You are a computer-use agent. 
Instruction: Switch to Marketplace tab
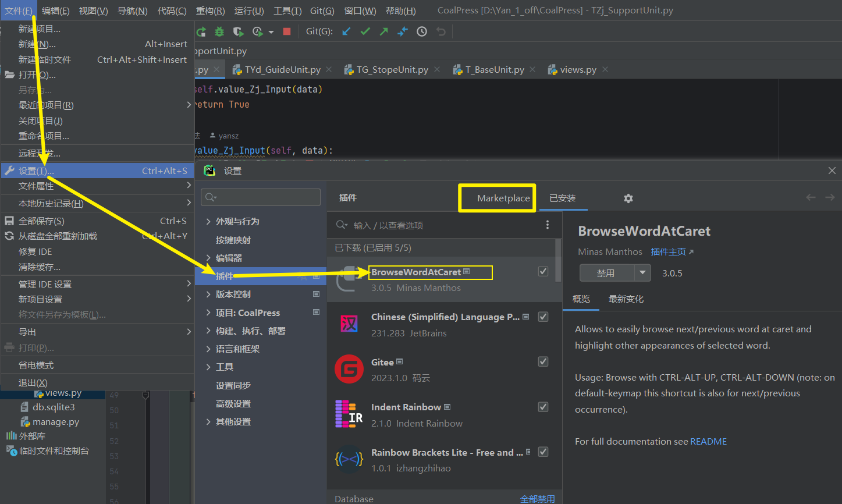click(x=503, y=198)
